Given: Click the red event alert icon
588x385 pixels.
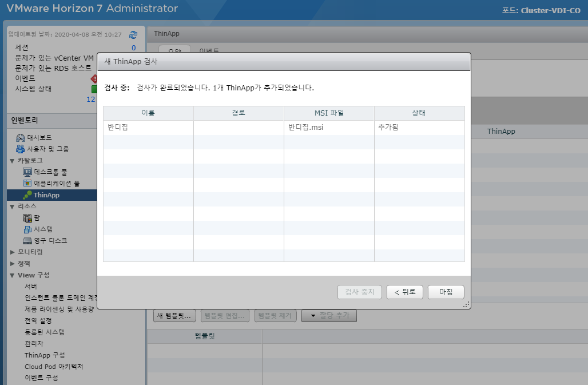Looking at the screenshot, I should tap(94, 79).
